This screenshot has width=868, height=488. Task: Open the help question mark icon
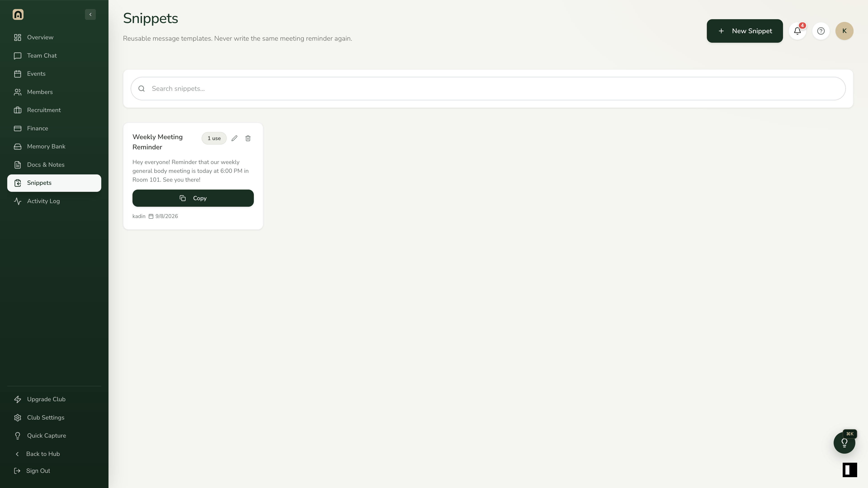click(821, 31)
